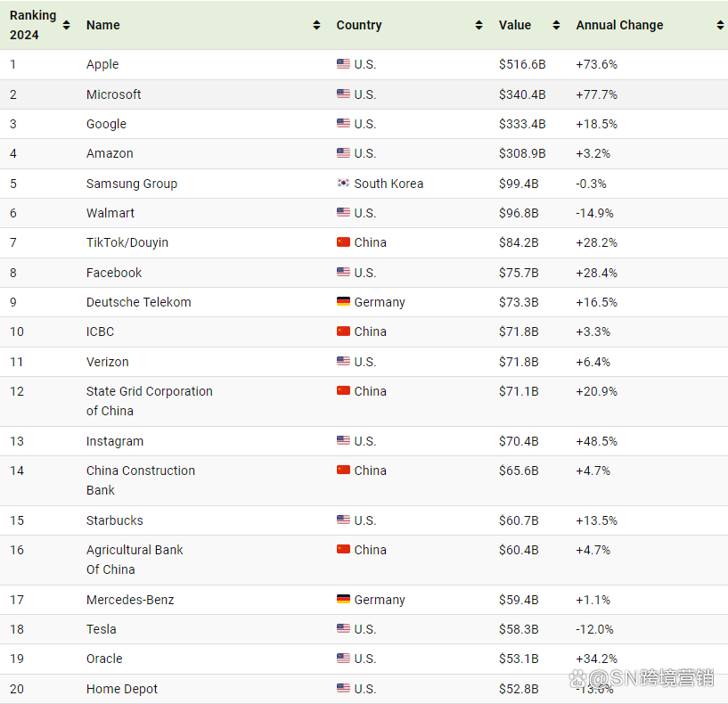
Task: Click "State Grid Corporation of China" name
Action: (x=150, y=401)
